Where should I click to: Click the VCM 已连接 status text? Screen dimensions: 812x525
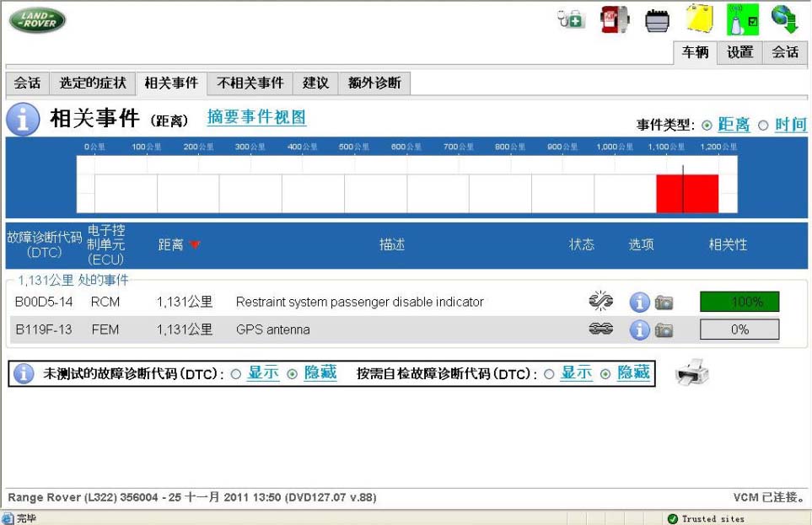[x=770, y=497]
